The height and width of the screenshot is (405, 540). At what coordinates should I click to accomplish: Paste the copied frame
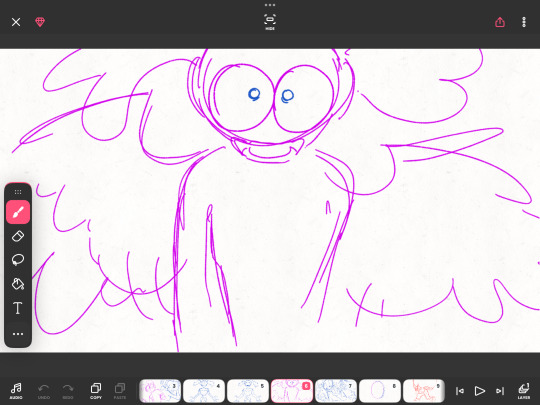pos(120,391)
